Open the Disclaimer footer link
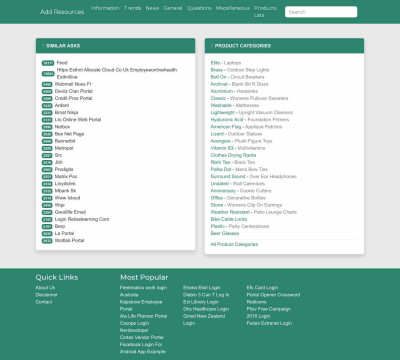The height and width of the screenshot is (360, 400). pos(46,295)
